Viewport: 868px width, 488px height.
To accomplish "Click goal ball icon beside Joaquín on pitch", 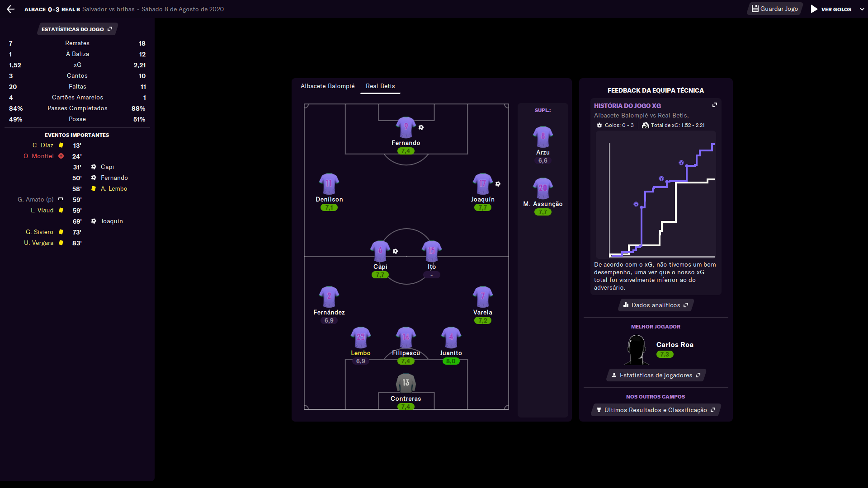I will click(498, 184).
